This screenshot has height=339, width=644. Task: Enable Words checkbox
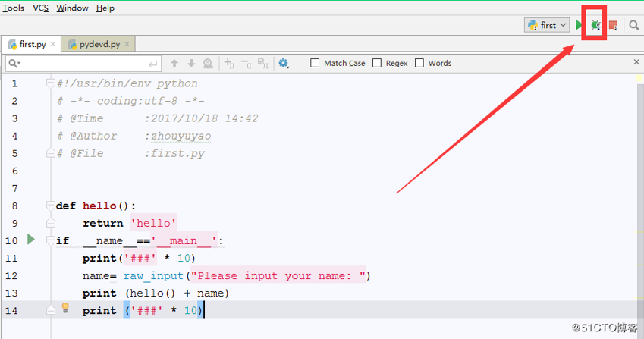[419, 63]
